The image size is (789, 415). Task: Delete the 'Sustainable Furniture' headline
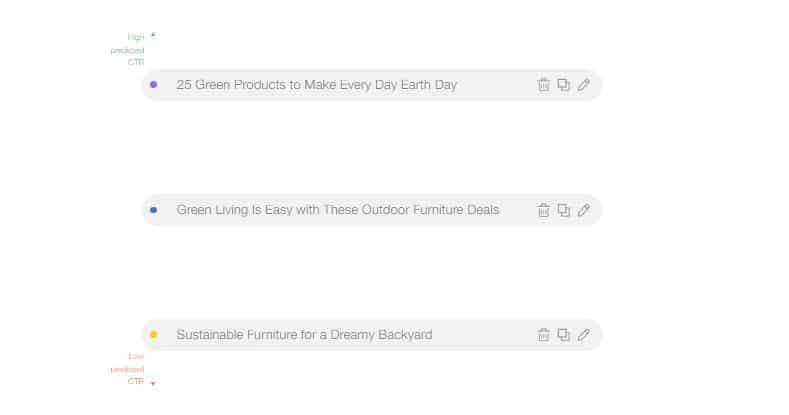[x=543, y=335]
